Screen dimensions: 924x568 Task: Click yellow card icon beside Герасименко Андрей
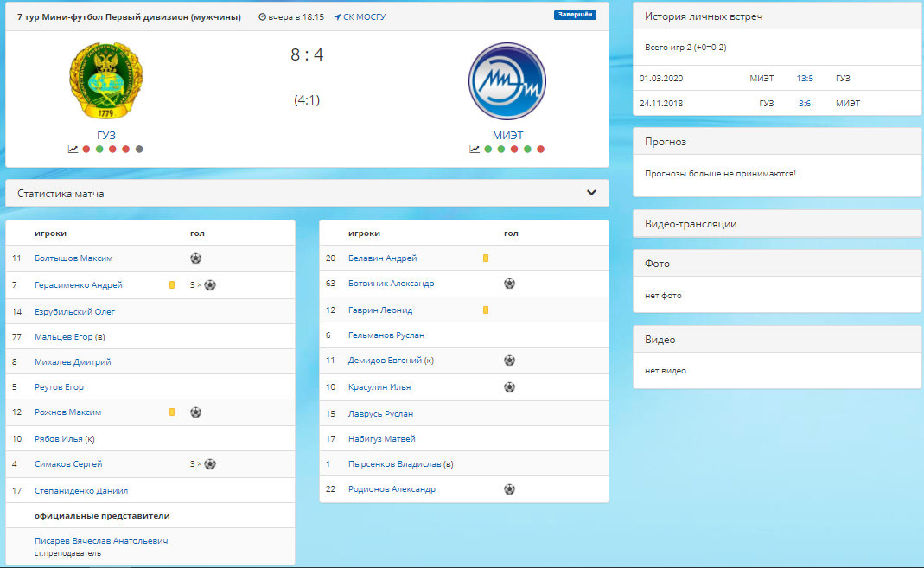coord(172,284)
